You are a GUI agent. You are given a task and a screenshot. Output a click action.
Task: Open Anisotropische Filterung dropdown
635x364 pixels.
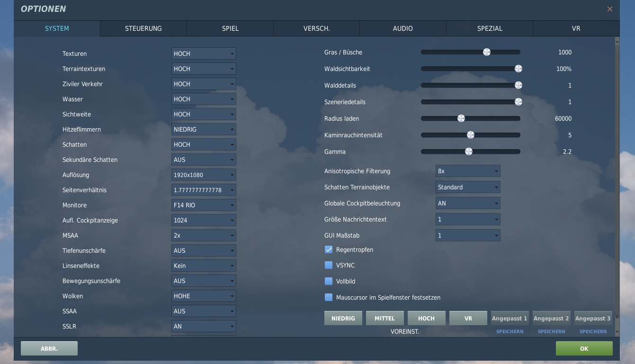pos(467,171)
